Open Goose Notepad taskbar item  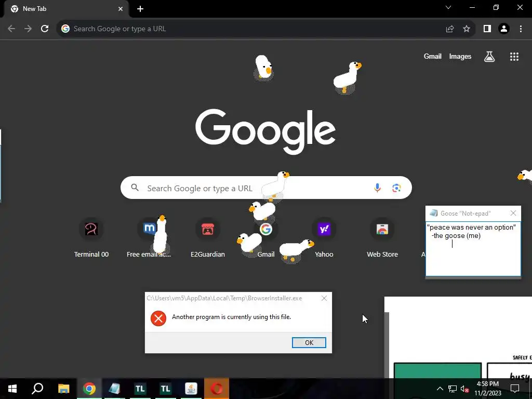click(114, 389)
